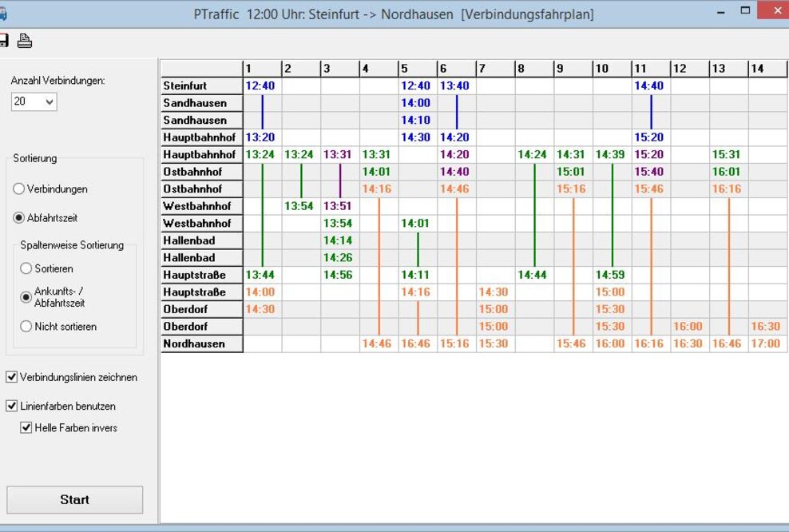Click the PTraffic bus icon in title bar
The image size is (789, 532).
[x=3, y=14]
